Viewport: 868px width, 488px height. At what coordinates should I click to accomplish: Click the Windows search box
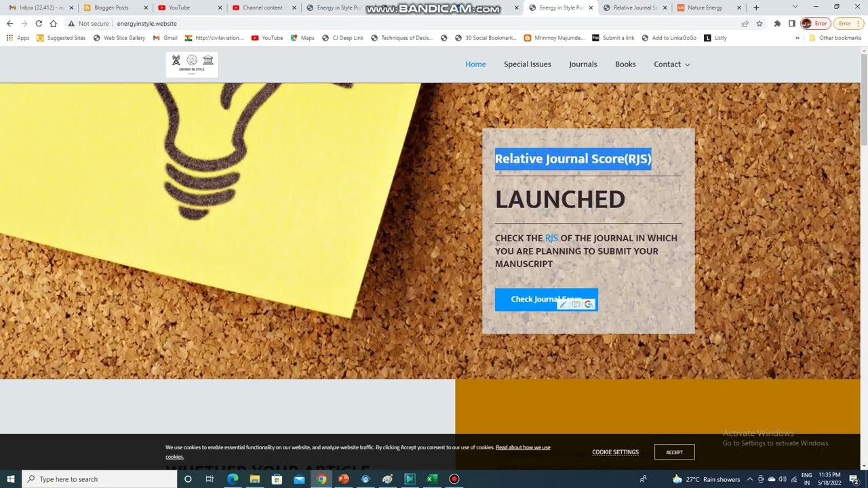point(100,479)
